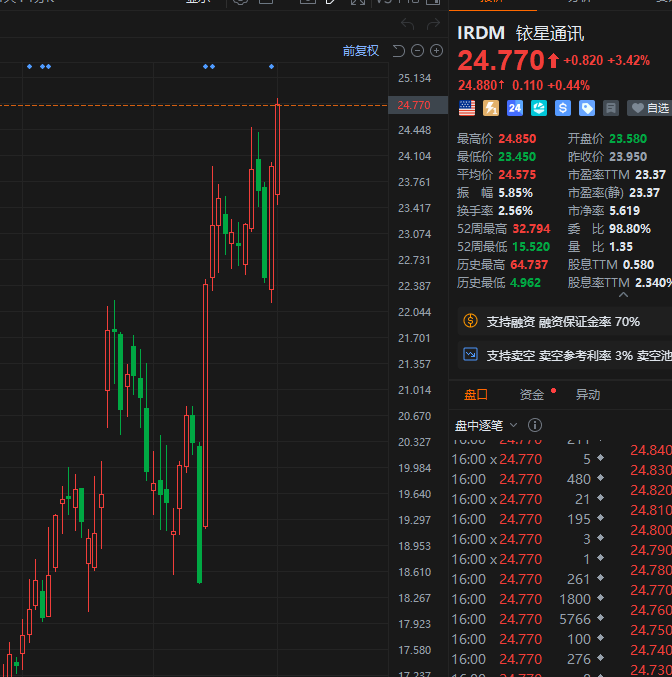
Task: Click the blue dollar-sign badge icon
Action: point(563,108)
